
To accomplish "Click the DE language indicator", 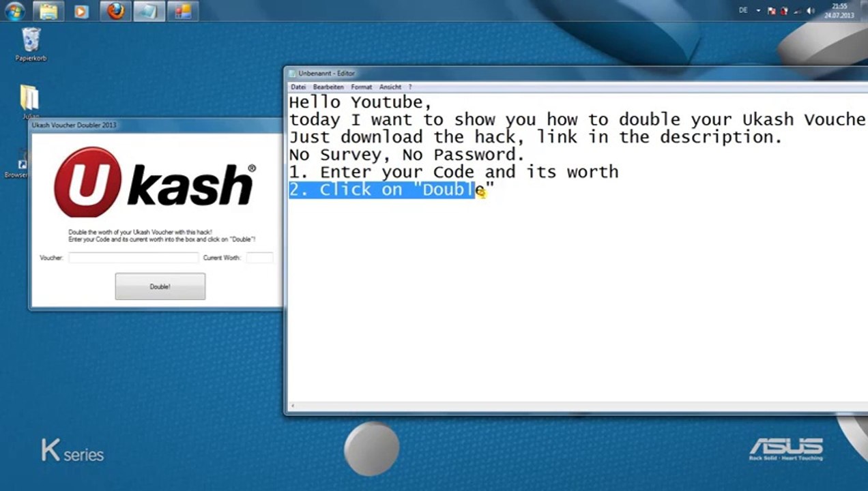I will click(x=743, y=11).
